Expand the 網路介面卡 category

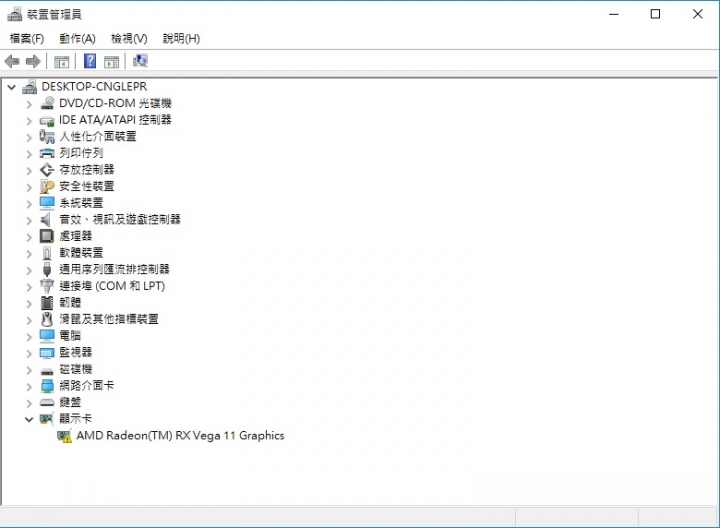click(x=29, y=387)
